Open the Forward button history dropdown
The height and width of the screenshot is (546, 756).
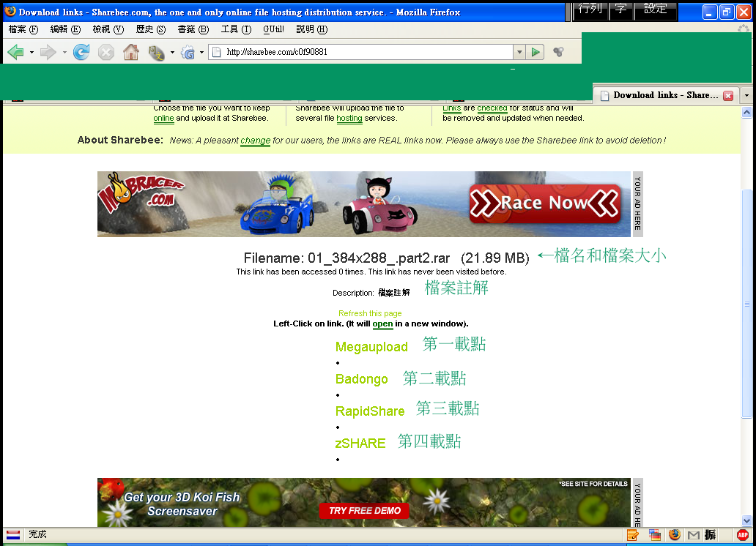click(64, 52)
